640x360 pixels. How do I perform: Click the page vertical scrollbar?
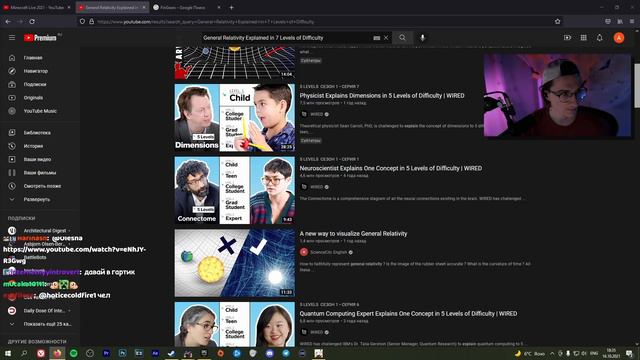(637, 86)
